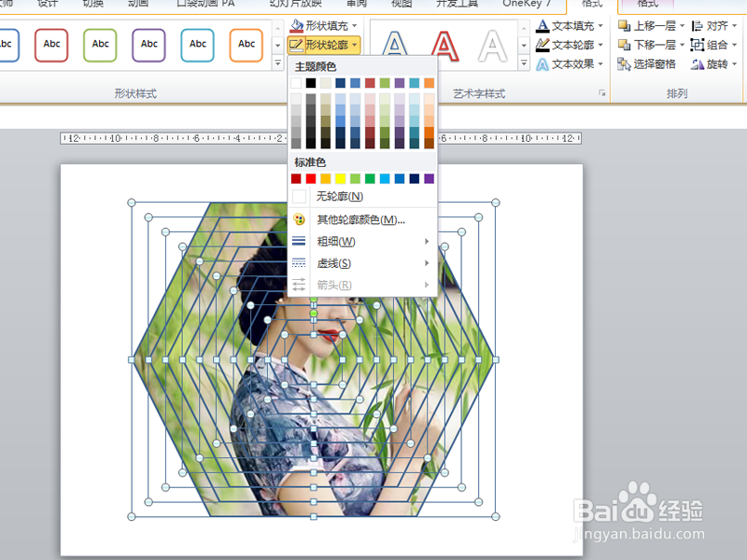747x560 pixels.
Task: Open the Text Outline dropdown arrow
Action: click(600, 45)
